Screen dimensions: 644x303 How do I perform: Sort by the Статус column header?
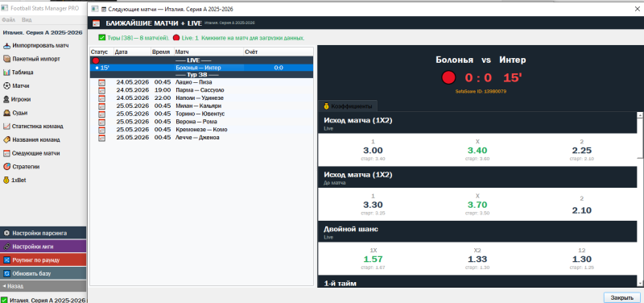coord(101,52)
